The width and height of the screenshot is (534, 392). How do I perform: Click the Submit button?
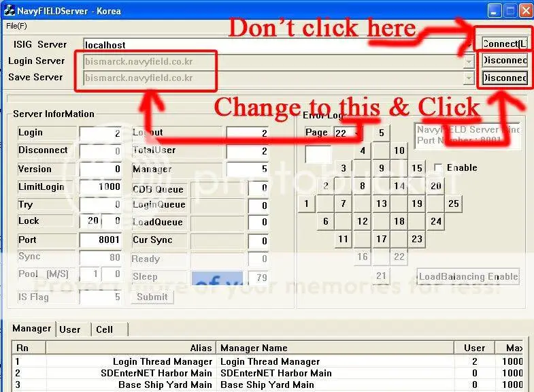pos(152,297)
